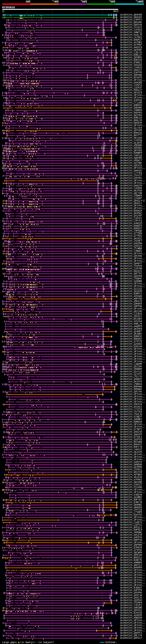Viewport: 146px width, 644px height.
Task: Select hit UniRef100_B9QFG7
Action: (131, 40)
